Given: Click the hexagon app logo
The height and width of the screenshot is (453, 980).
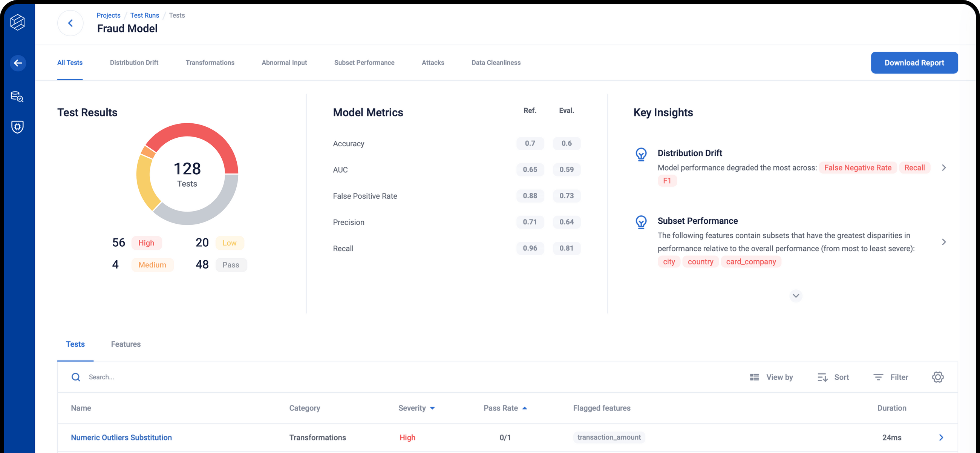Looking at the screenshot, I should click(x=17, y=23).
